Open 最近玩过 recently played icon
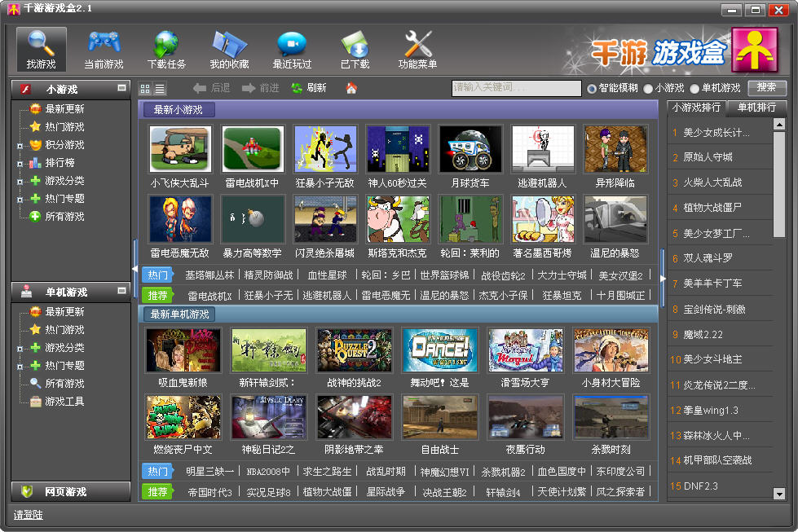Image resolution: width=798 pixels, height=532 pixels. [292, 48]
